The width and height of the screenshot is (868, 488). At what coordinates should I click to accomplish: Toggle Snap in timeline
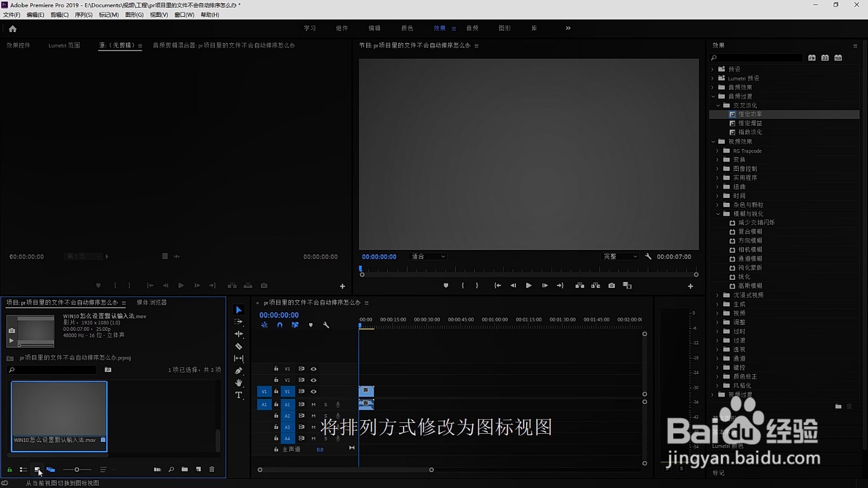[280, 325]
